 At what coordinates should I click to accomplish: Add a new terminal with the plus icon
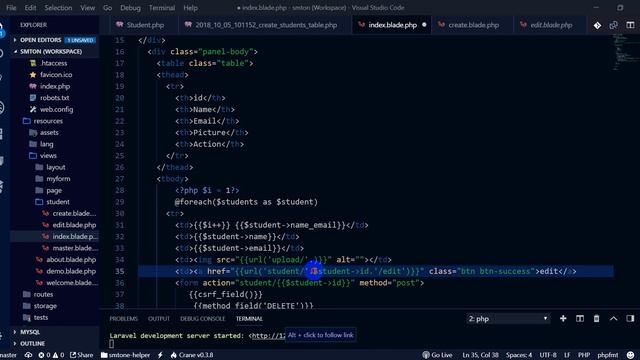pos(563,318)
